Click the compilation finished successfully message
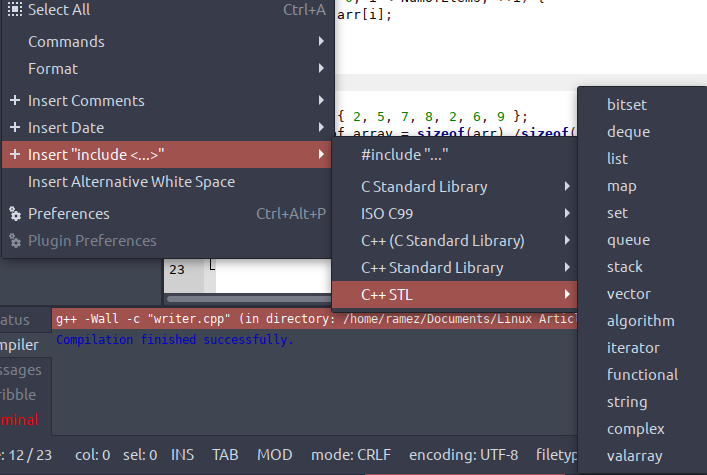 pyautogui.click(x=175, y=340)
